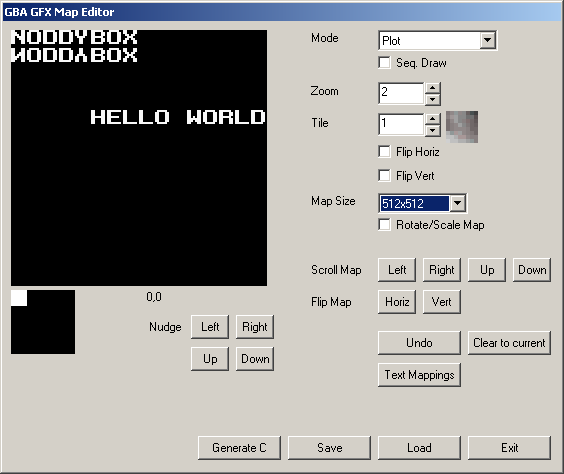This screenshot has width=564, height=474.
Task: Click Scroll Map Down button
Action: click(532, 270)
